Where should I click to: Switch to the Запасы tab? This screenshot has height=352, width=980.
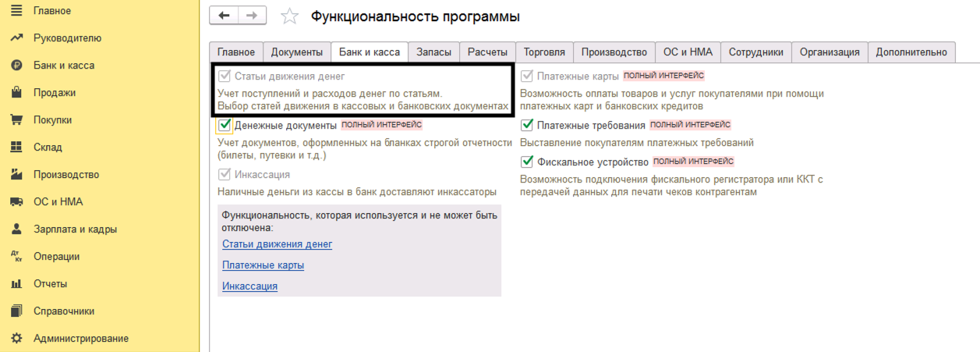(x=433, y=52)
